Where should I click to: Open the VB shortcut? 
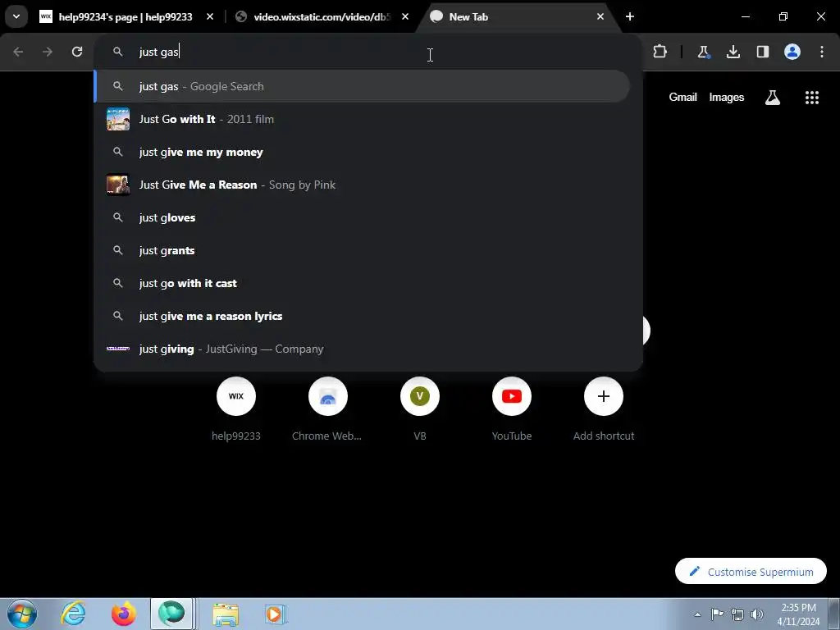(x=420, y=409)
